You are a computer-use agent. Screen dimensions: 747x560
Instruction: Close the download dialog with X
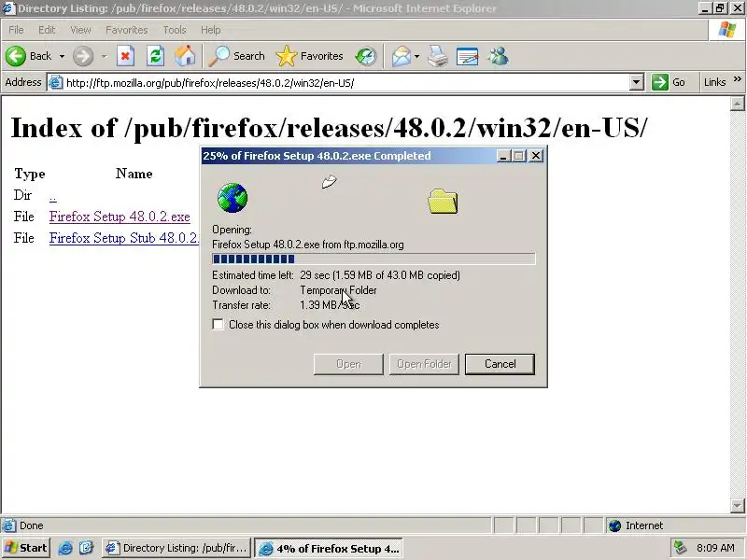[x=536, y=156]
